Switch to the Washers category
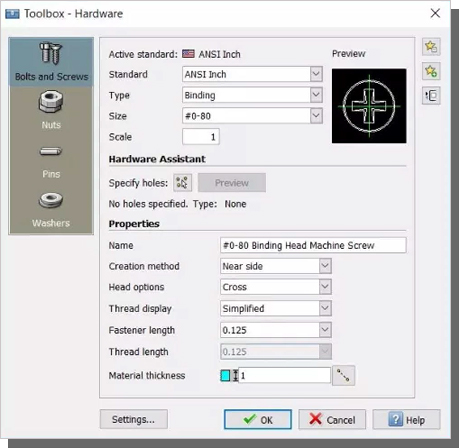460x448 pixels. pyautogui.click(x=51, y=209)
